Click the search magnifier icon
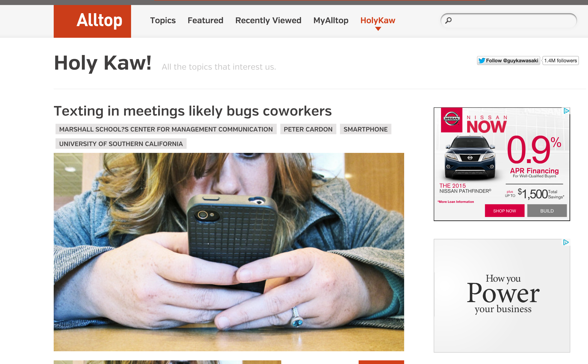 pyautogui.click(x=448, y=20)
